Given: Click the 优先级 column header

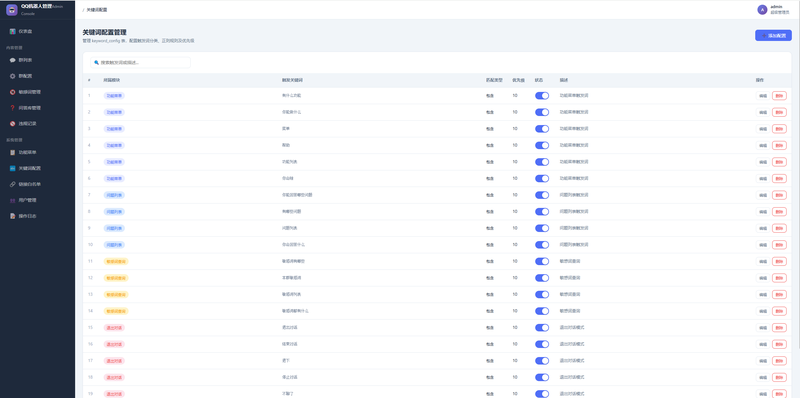Looking at the screenshot, I should tap(518, 80).
